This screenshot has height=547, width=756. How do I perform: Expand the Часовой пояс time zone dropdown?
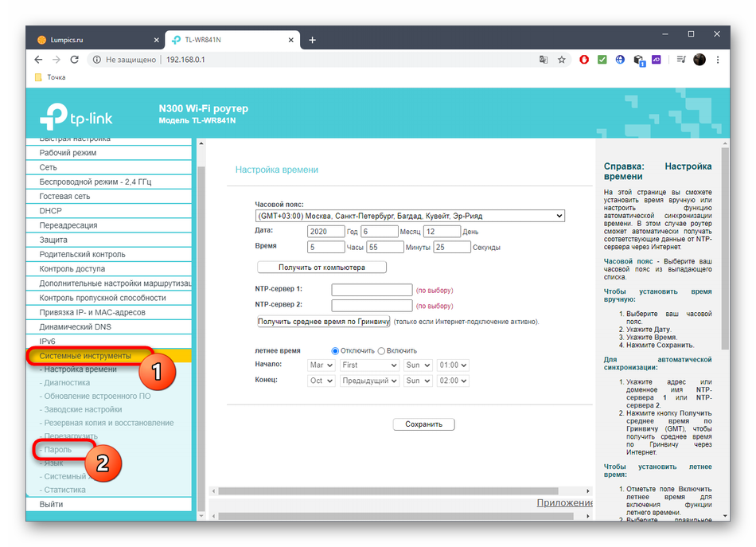point(410,216)
